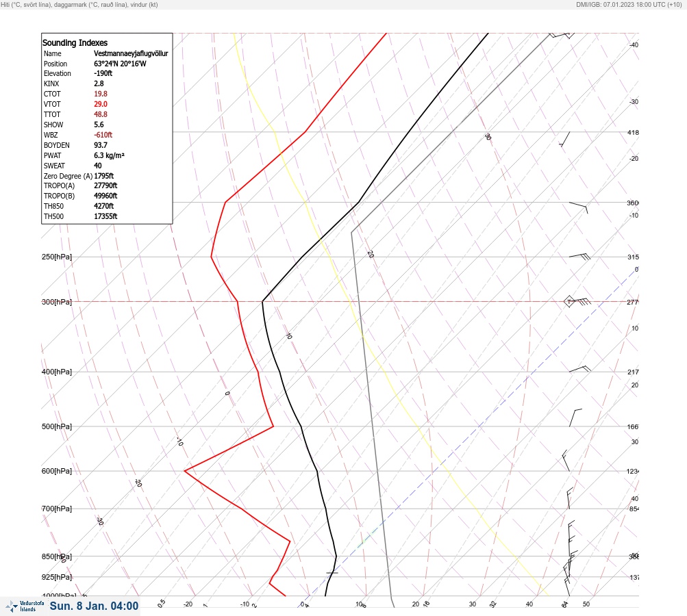This screenshot has height=616, width=687.
Task: Select the station name 'Vestmannaeyjaflugvöllur'
Action: click(x=131, y=53)
